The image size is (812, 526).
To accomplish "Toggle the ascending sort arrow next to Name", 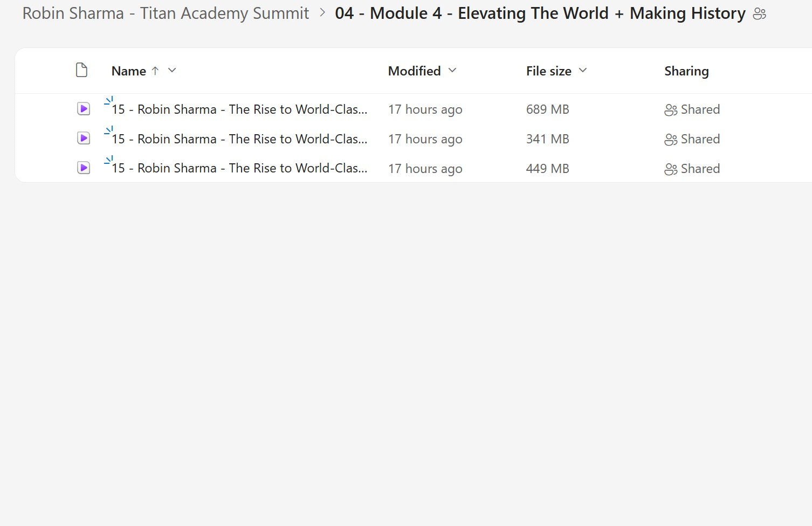I will point(155,71).
